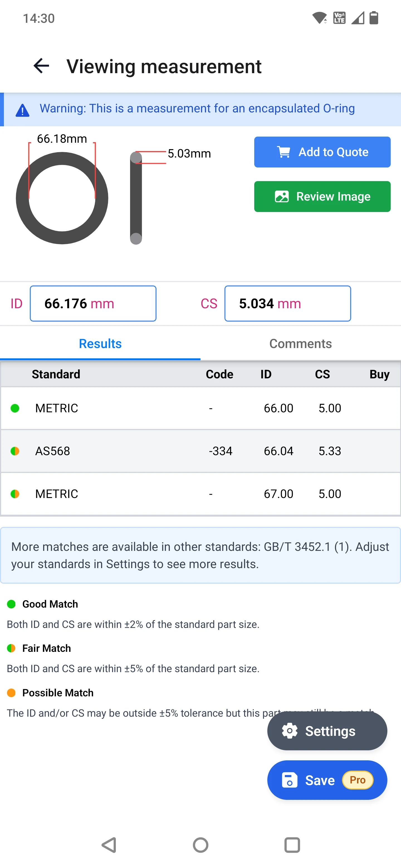Image resolution: width=401 pixels, height=868 pixels.
Task: Select the AS568 -334 result row
Action: pos(200,451)
